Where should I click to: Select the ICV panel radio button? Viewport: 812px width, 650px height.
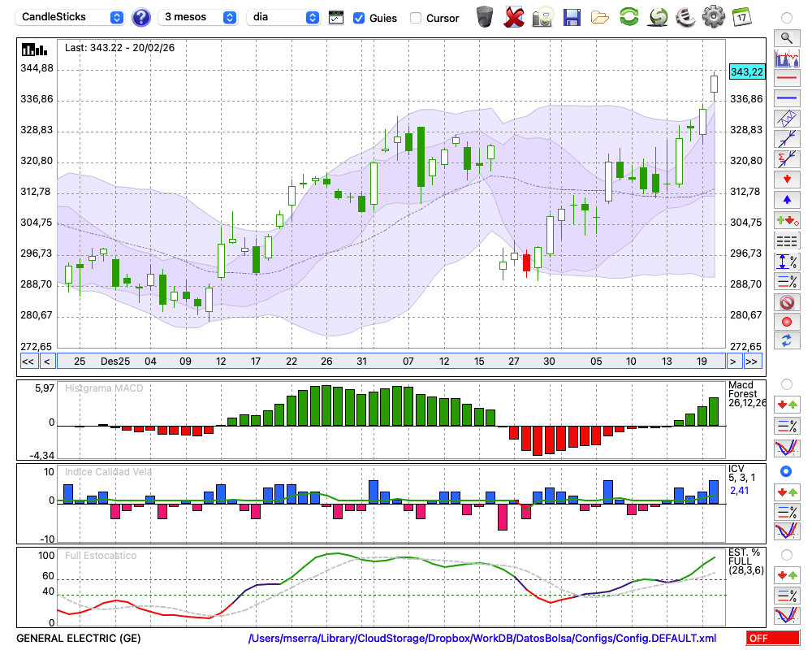(787, 471)
